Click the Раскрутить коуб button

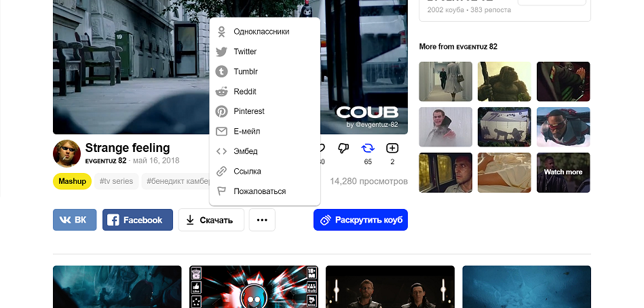pos(360,220)
